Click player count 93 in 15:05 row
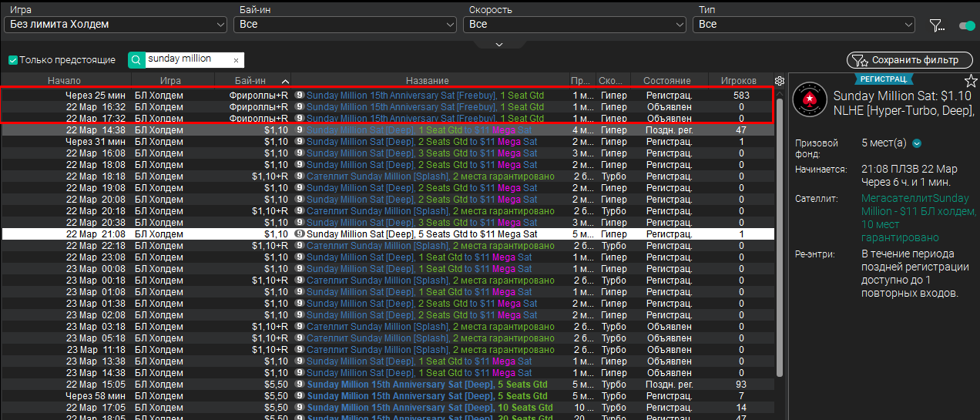 click(741, 385)
